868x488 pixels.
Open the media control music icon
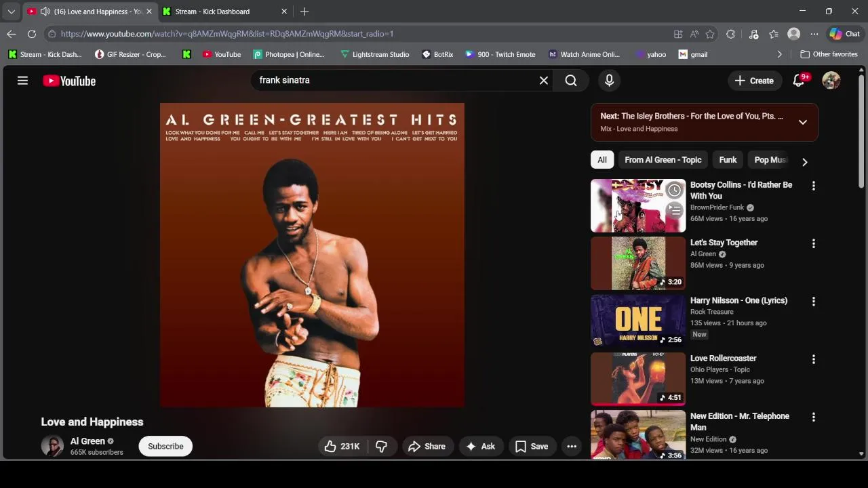(753, 34)
